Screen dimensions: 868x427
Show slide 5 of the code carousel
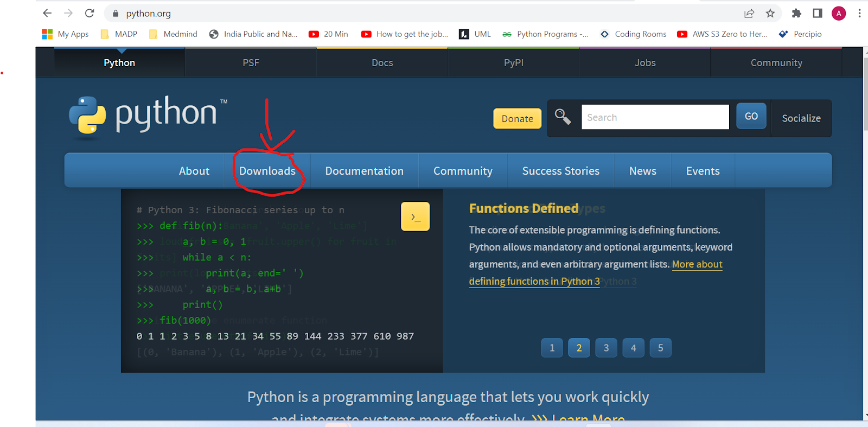pyautogui.click(x=661, y=348)
